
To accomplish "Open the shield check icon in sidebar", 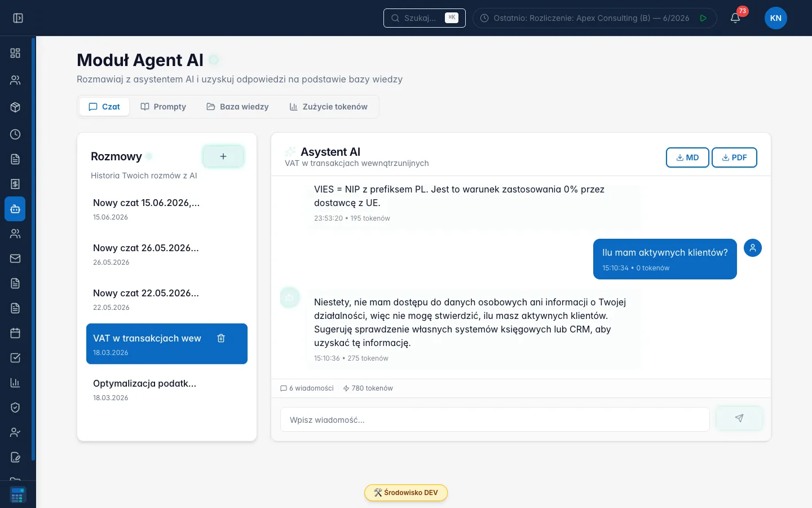I will coord(15,408).
